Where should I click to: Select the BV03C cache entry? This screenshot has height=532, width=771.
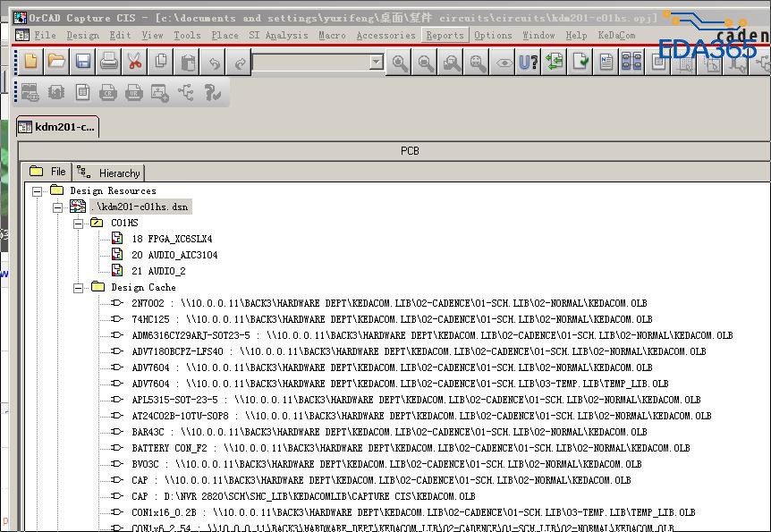click(386, 465)
